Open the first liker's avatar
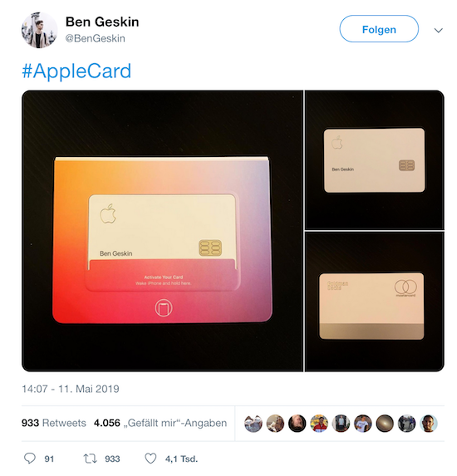 coord(253,423)
